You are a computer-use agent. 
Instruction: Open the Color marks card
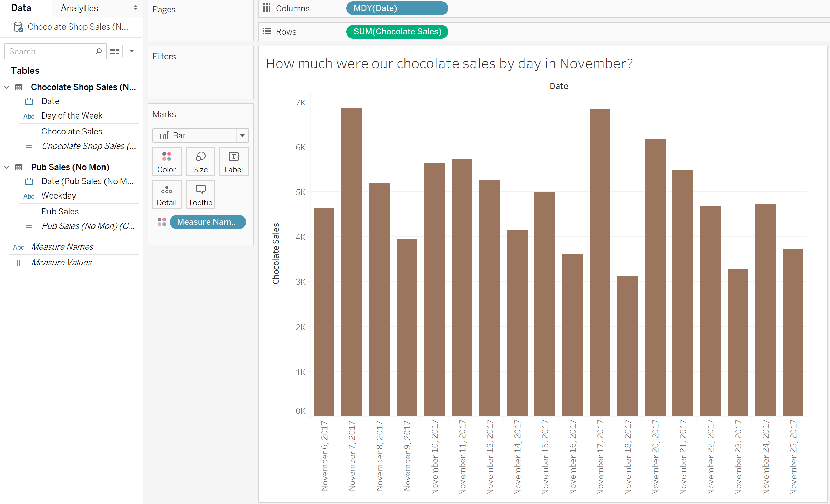pos(167,161)
